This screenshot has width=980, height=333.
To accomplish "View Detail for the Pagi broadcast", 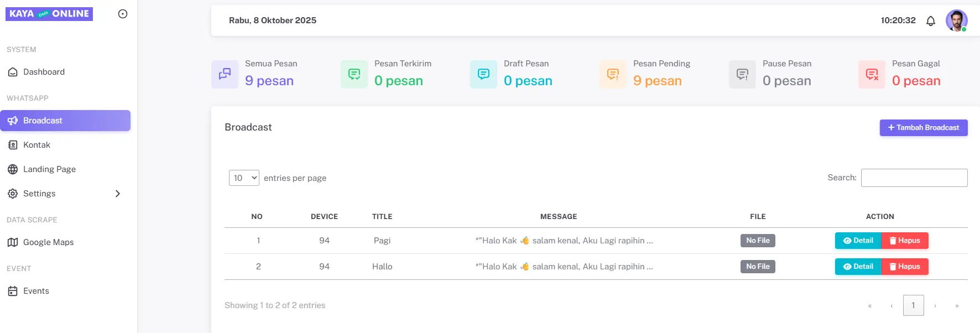I will [x=858, y=241].
